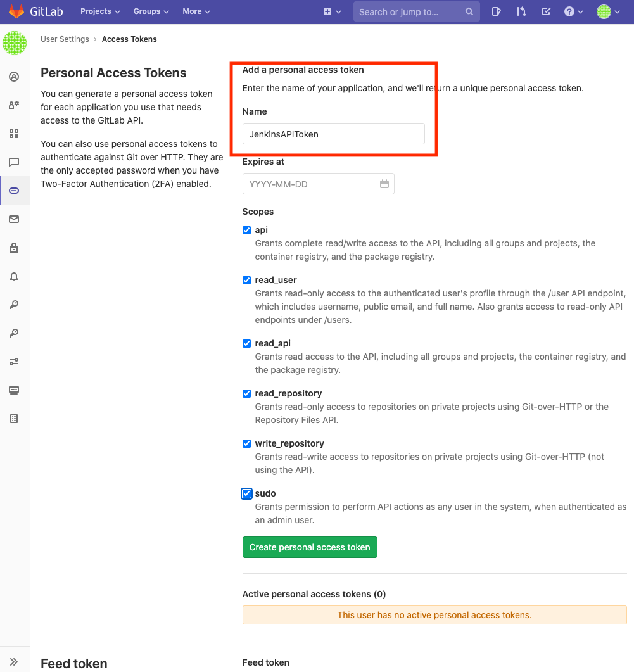Expand the Projects dropdown in navbar
Image resolution: width=634 pixels, height=672 pixels.
[100, 11]
